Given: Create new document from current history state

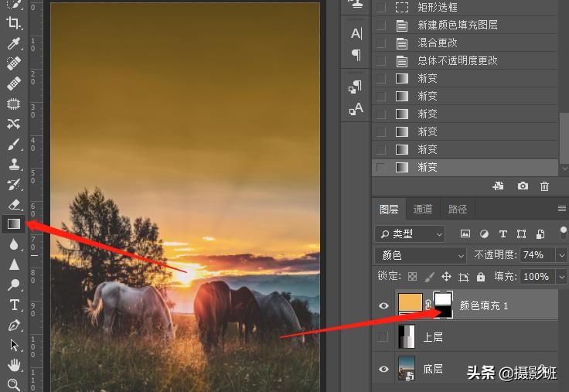Looking at the screenshot, I should (498, 186).
